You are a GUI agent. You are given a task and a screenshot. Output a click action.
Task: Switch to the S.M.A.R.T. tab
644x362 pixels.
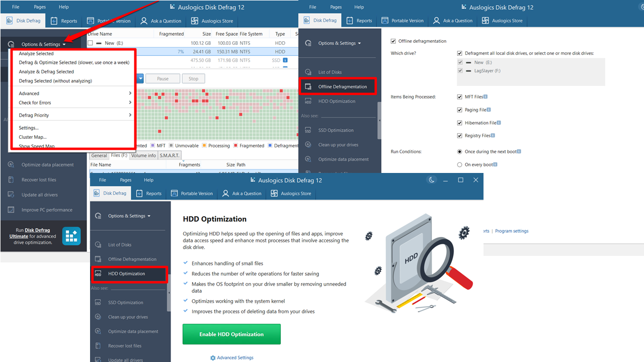[x=170, y=155]
